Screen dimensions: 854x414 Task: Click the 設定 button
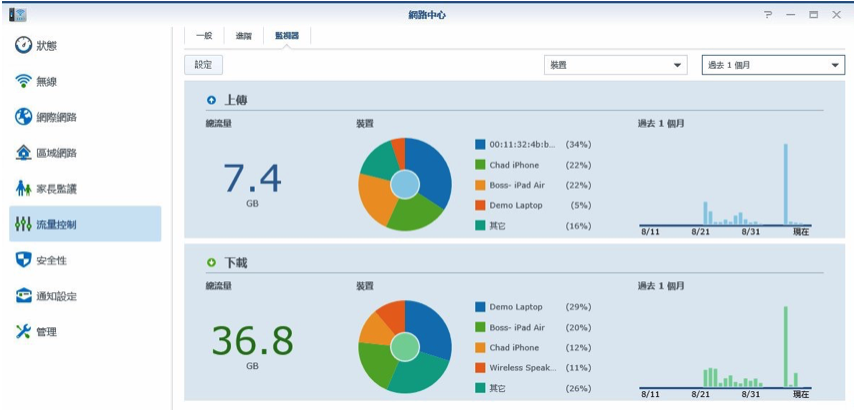[204, 65]
